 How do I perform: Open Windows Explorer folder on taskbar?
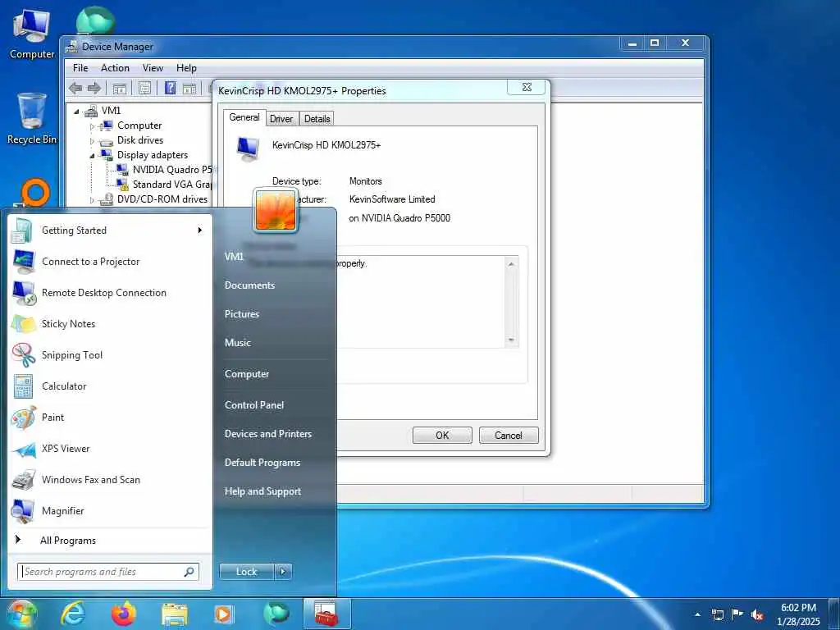(x=175, y=614)
